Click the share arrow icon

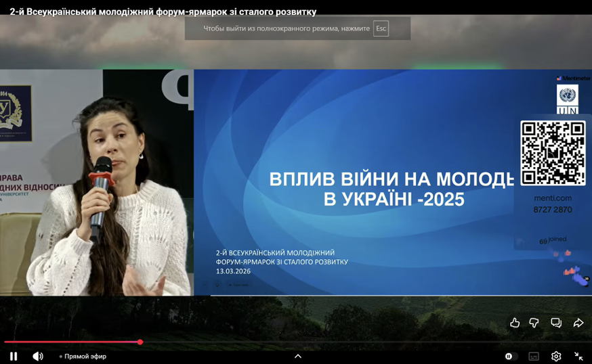coord(578,323)
